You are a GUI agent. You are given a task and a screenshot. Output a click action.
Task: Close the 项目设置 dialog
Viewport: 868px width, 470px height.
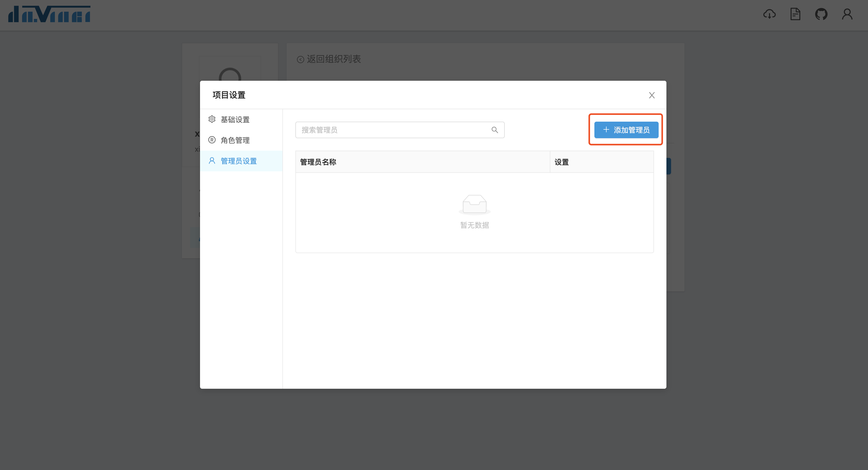[652, 95]
